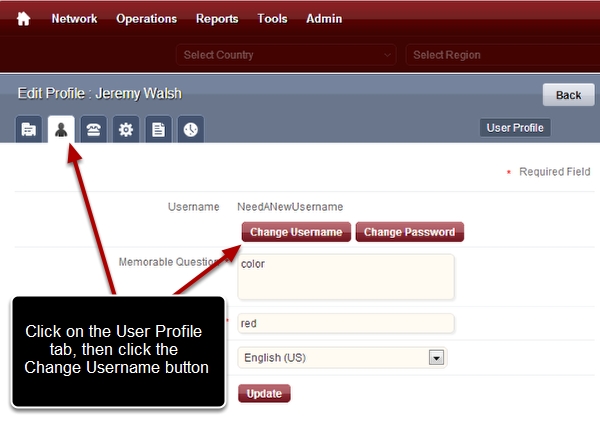Open the telephone icon tab
Viewport: 600px width, 436px height.
tap(94, 129)
